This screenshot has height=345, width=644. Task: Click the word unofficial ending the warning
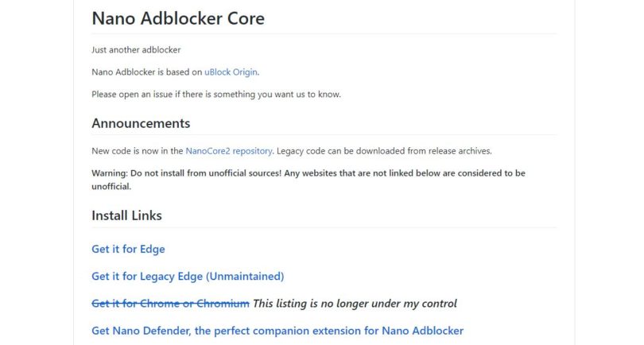pyautogui.click(x=111, y=187)
